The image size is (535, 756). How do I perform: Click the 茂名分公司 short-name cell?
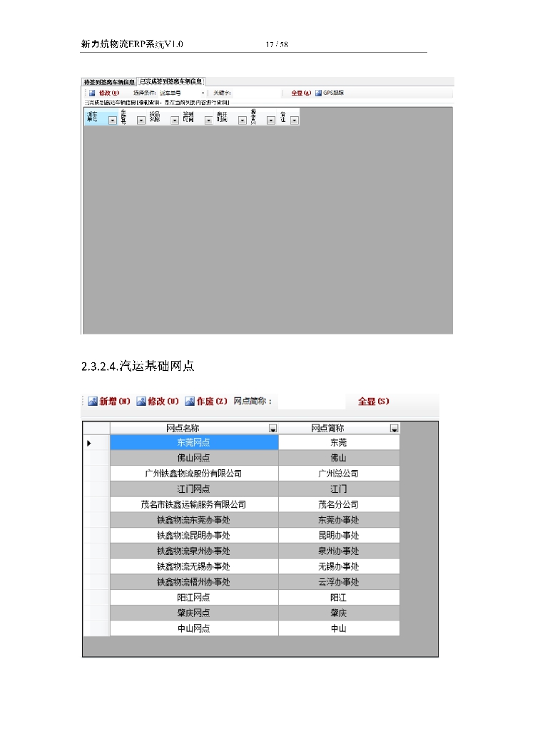pos(339,504)
